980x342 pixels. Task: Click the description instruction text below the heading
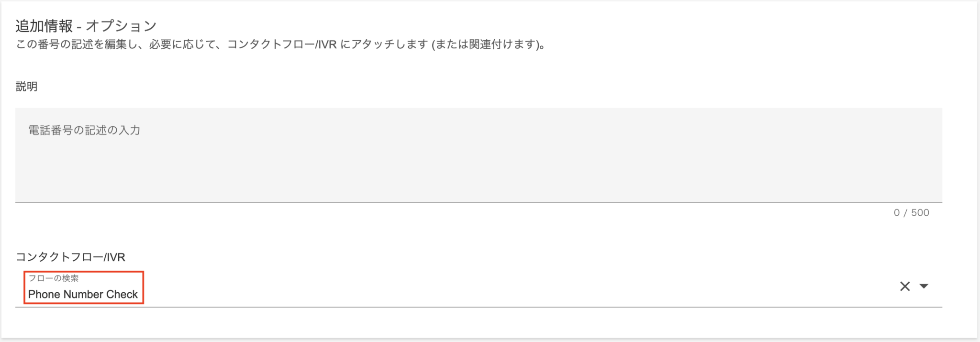[x=280, y=45]
